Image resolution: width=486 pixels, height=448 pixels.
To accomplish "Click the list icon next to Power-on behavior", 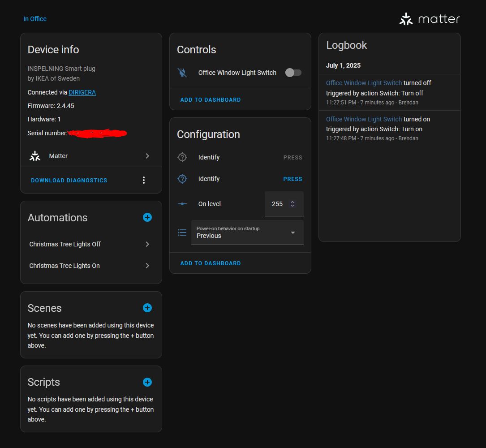I will pyautogui.click(x=182, y=232).
